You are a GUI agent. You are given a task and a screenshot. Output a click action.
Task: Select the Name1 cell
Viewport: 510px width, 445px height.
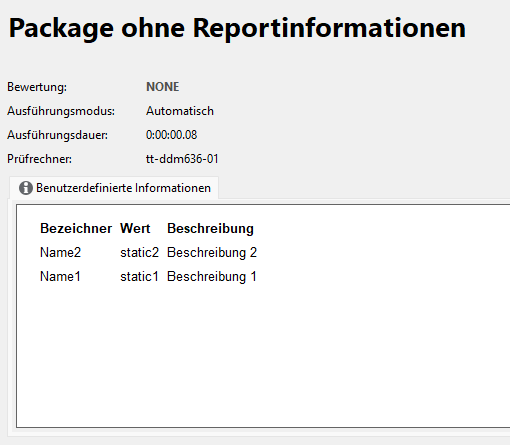point(60,276)
